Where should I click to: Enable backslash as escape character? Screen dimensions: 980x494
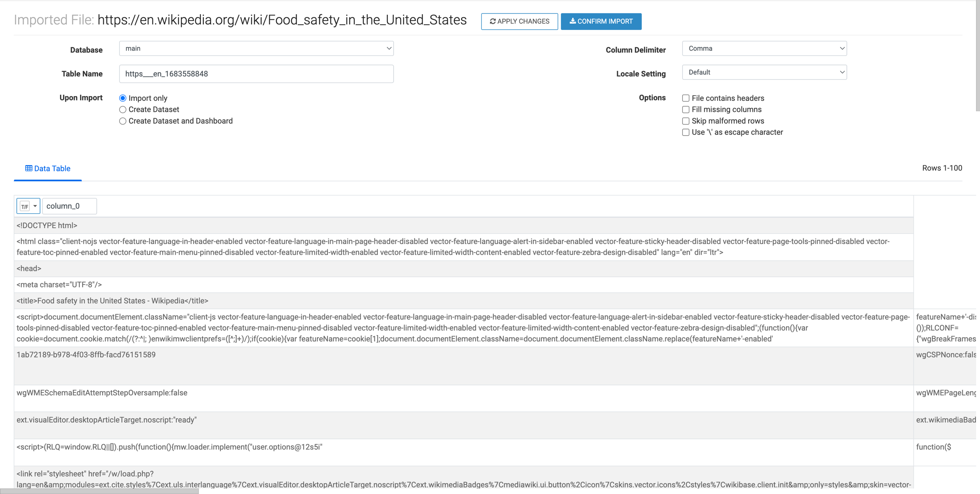[x=686, y=132]
